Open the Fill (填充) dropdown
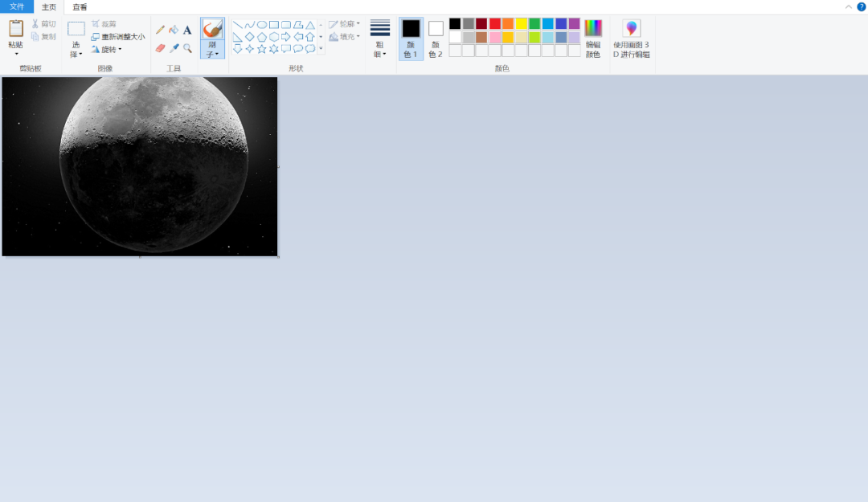 pyautogui.click(x=344, y=36)
